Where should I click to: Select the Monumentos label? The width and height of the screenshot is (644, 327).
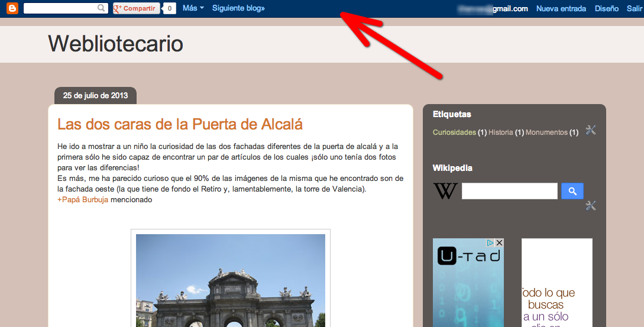pos(546,132)
